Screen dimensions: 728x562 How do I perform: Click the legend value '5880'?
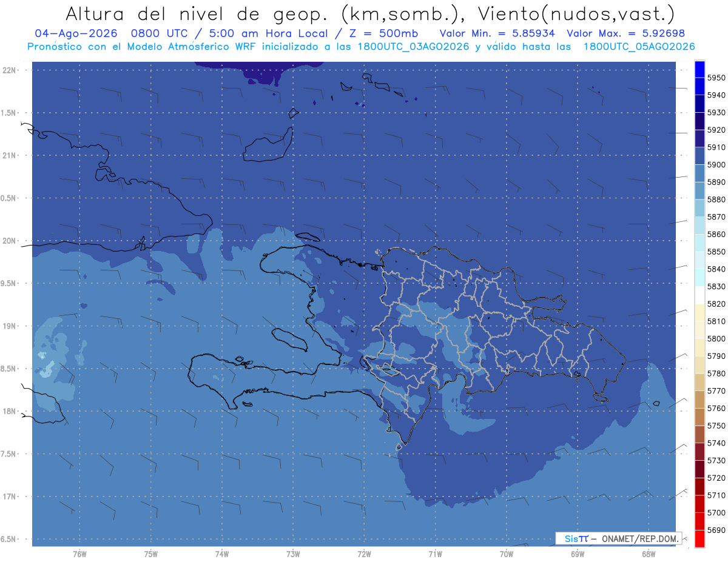[716, 199]
